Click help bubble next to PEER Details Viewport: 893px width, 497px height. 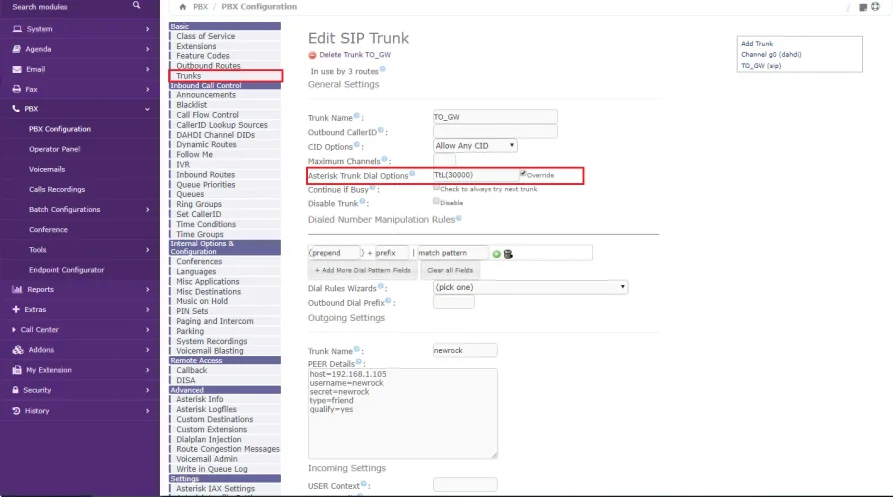[x=359, y=362]
